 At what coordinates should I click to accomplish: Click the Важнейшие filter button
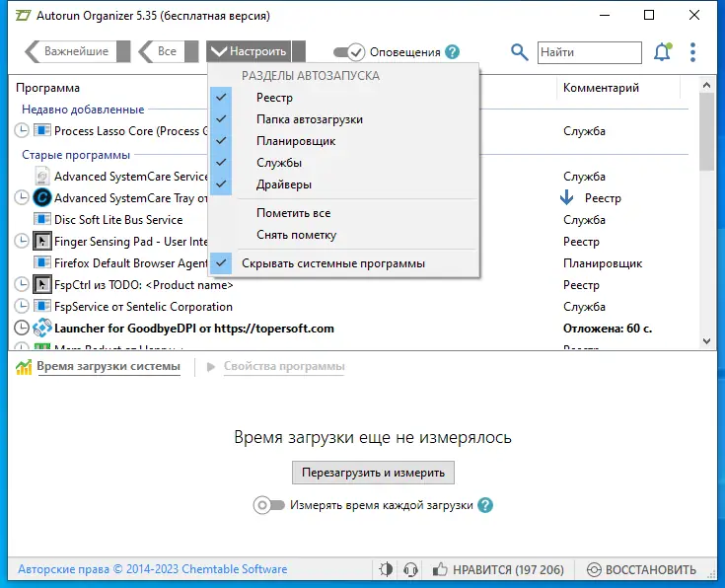(x=76, y=51)
